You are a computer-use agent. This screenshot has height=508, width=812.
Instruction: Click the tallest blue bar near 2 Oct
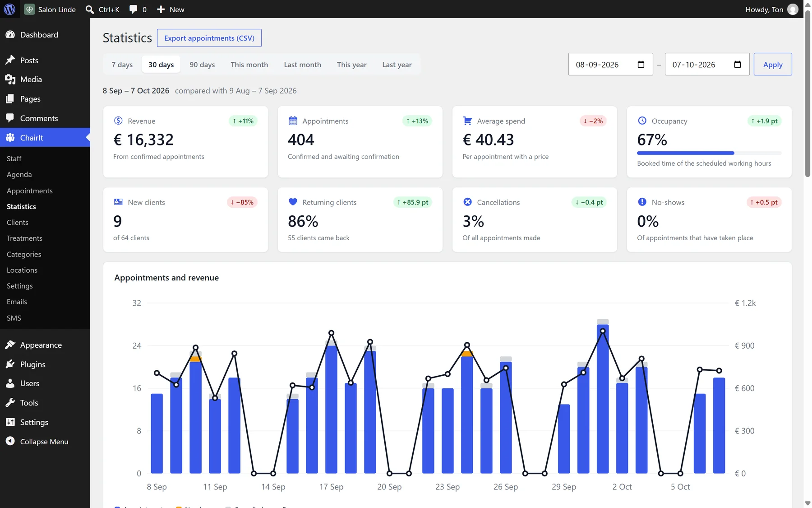[x=603, y=399]
